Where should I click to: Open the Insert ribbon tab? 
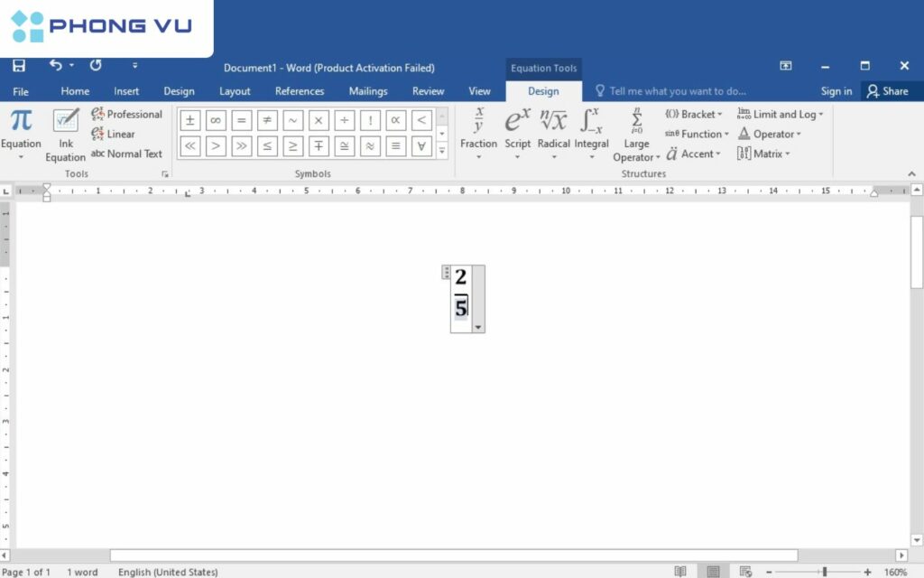click(x=126, y=91)
